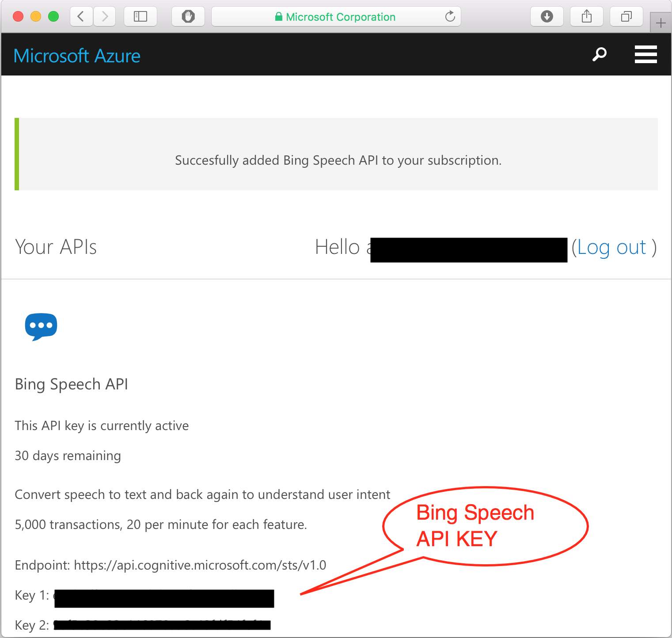Open the Share menu in Safari toolbar

click(587, 17)
